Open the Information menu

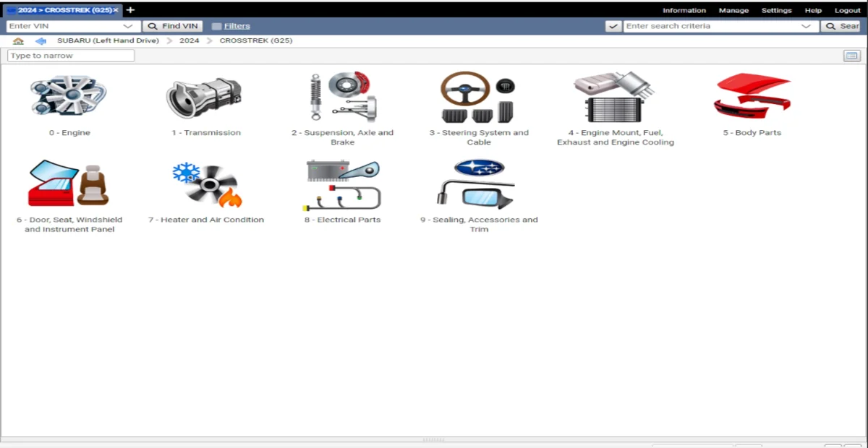click(x=684, y=10)
